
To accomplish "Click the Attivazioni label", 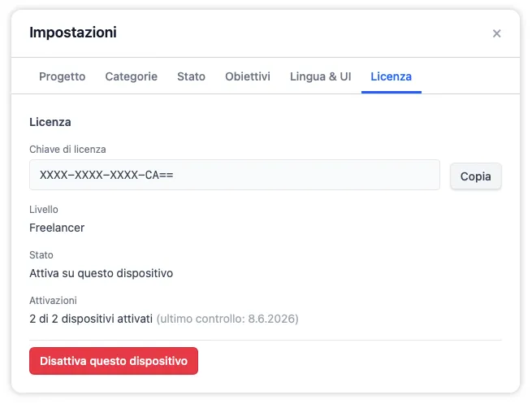I will pos(53,301).
